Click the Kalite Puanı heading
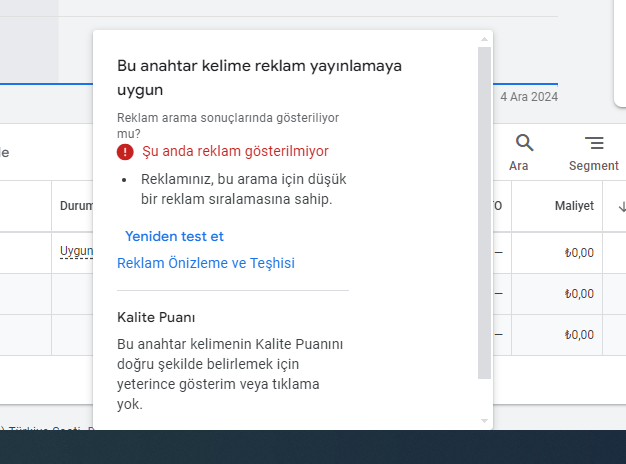The image size is (626, 464). point(156,317)
